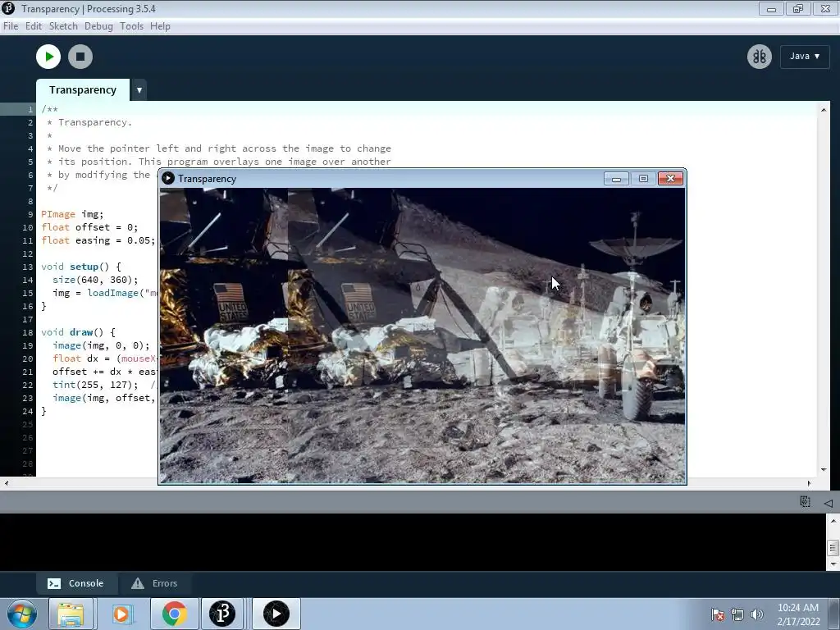Viewport: 840px width, 630px height.
Task: Close the Processing editor window
Action: tap(825, 8)
